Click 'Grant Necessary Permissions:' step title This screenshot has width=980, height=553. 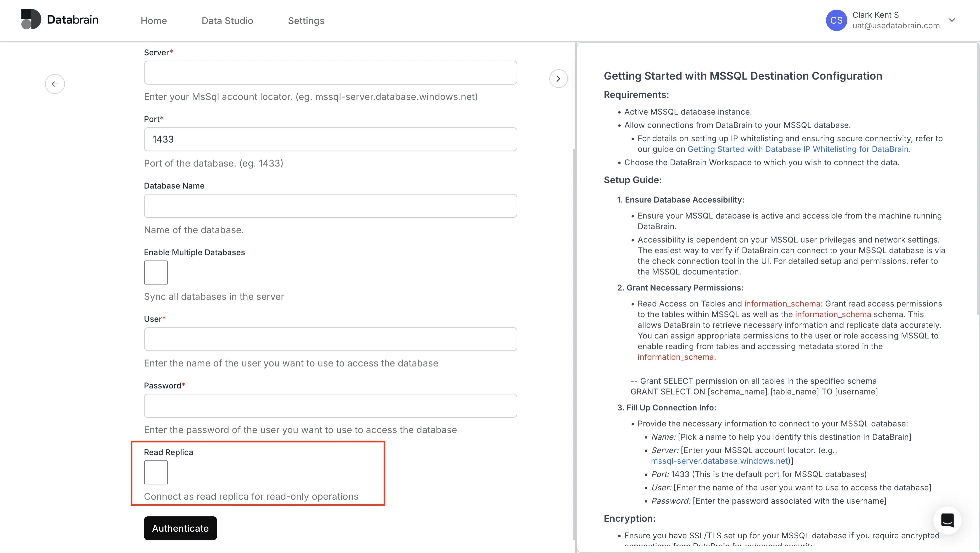[x=685, y=287]
